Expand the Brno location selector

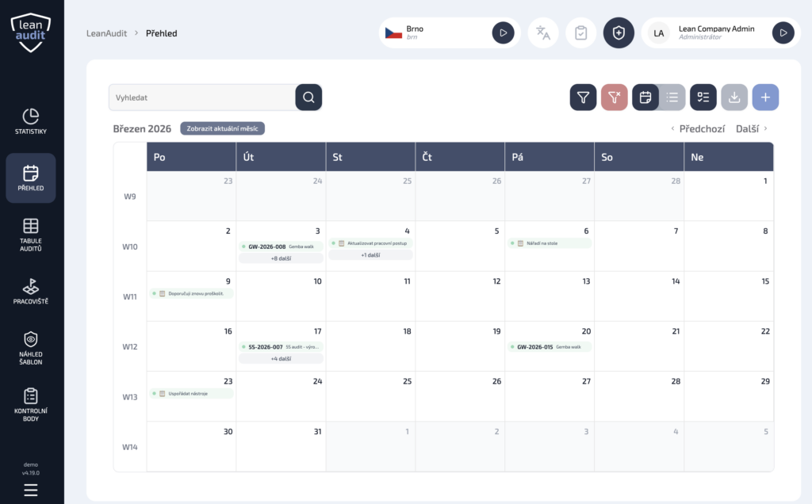[503, 32]
